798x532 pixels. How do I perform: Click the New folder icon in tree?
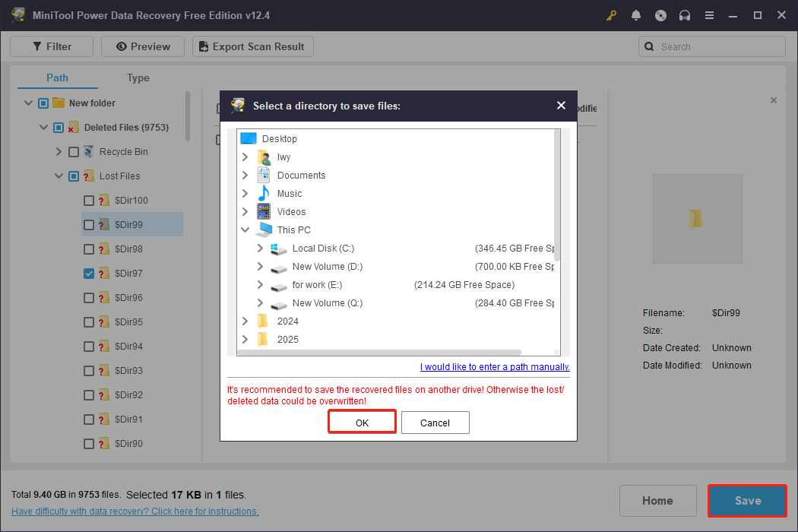click(x=59, y=103)
